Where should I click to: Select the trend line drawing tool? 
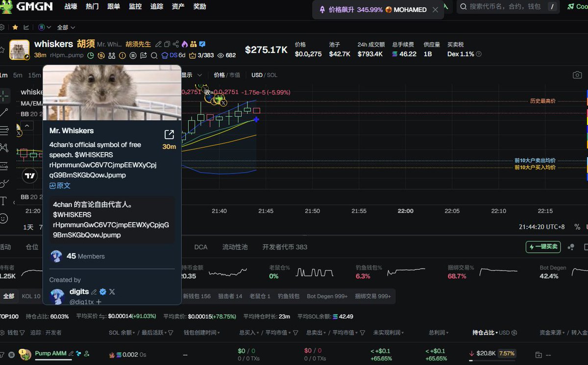click(4, 113)
